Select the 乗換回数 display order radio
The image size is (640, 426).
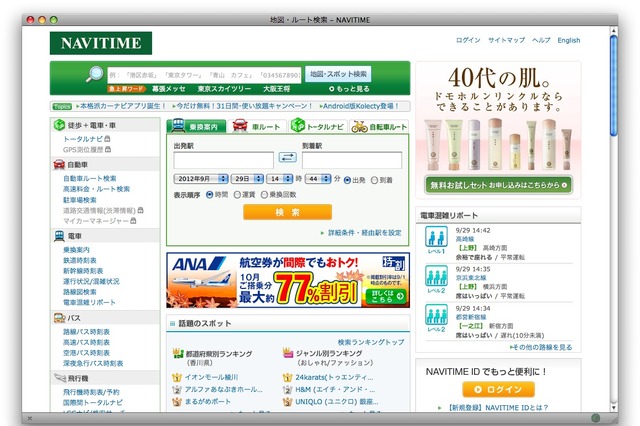click(x=264, y=195)
